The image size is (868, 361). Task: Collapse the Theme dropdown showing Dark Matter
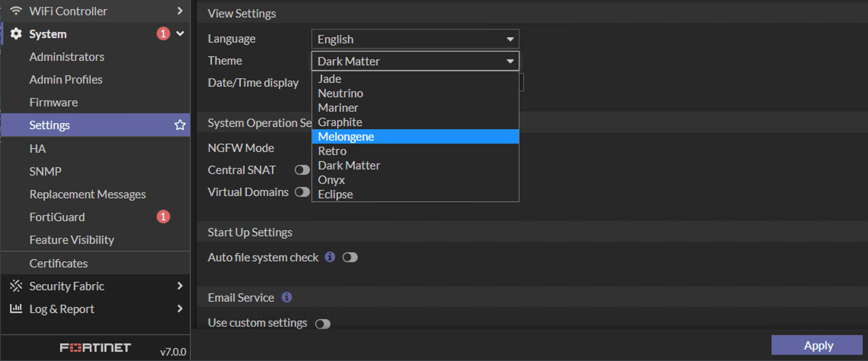[x=415, y=61]
